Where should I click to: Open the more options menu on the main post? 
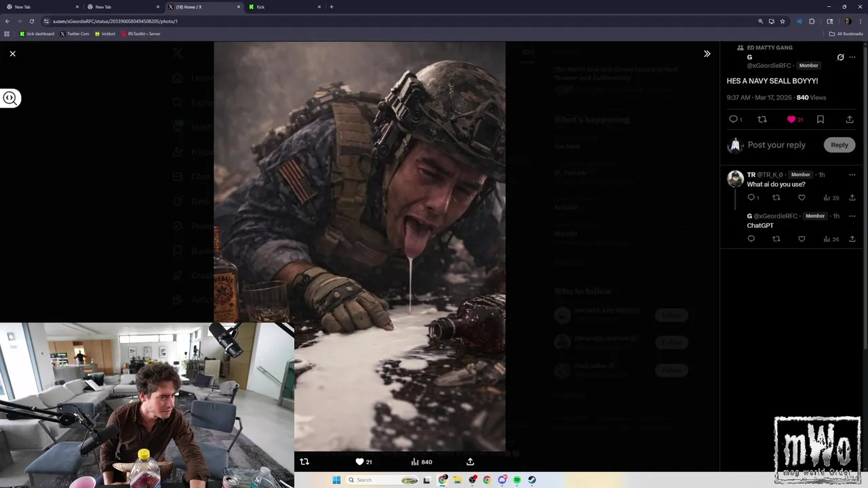pos(852,58)
